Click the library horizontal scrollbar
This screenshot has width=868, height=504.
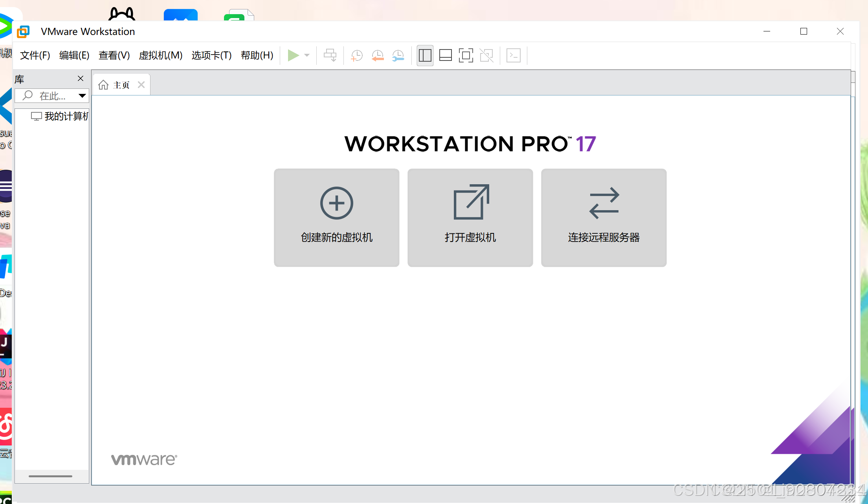[50, 476]
